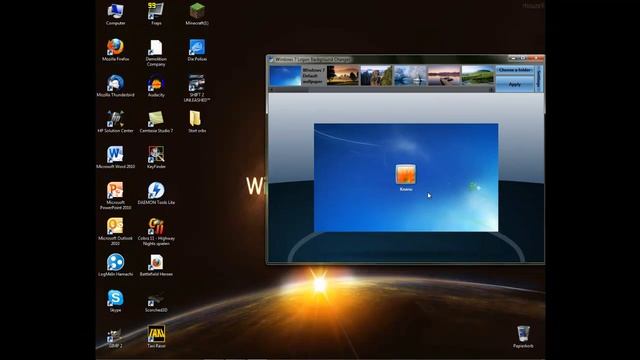Open the Fraps desktop shortcut

pos(156,14)
